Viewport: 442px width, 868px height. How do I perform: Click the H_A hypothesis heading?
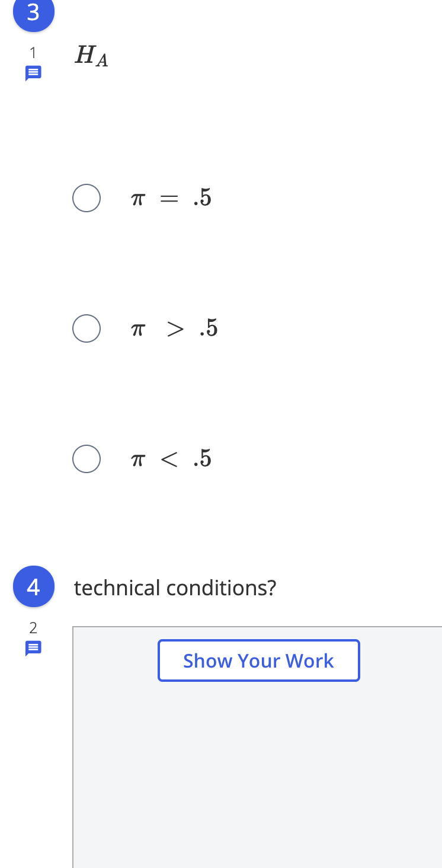coord(91,56)
